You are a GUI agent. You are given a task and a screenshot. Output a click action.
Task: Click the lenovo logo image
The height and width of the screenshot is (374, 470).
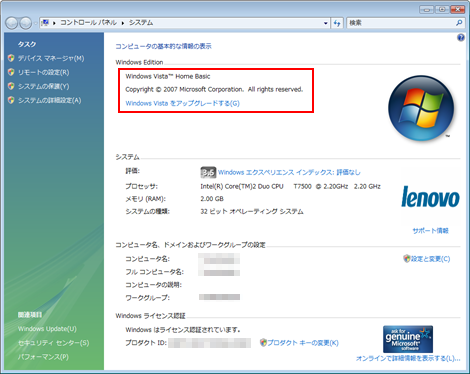(430, 197)
